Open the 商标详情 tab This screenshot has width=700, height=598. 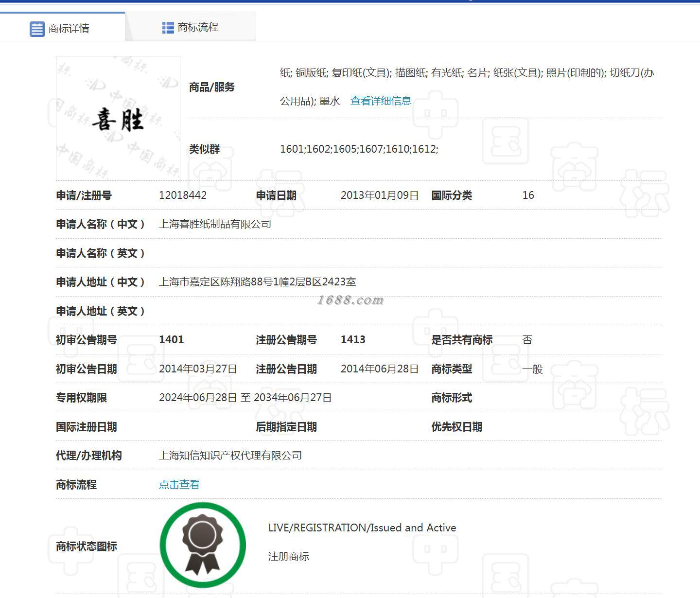point(62,27)
